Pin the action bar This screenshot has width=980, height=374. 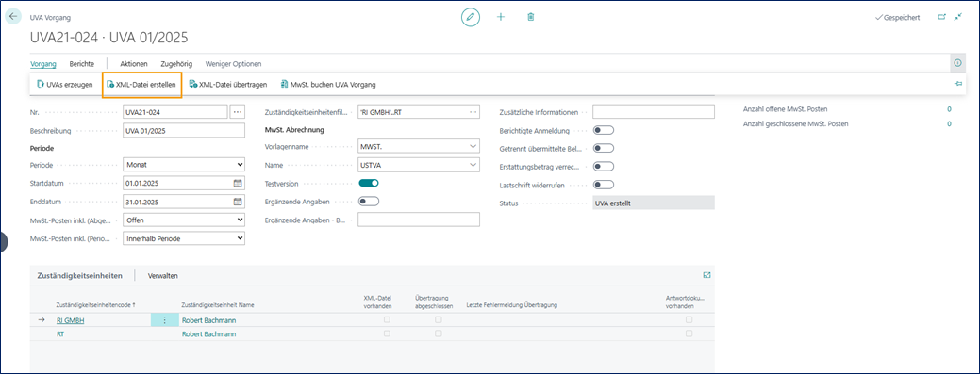(x=958, y=84)
